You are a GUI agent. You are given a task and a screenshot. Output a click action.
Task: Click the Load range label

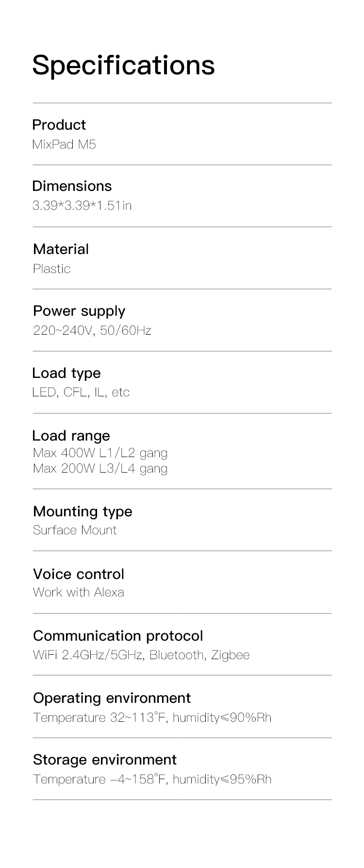[x=71, y=436]
